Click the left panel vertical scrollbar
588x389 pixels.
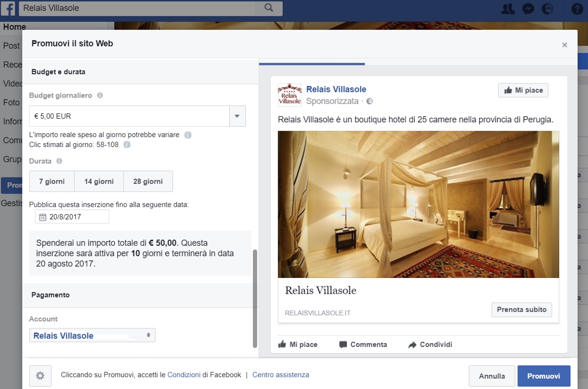(x=255, y=298)
